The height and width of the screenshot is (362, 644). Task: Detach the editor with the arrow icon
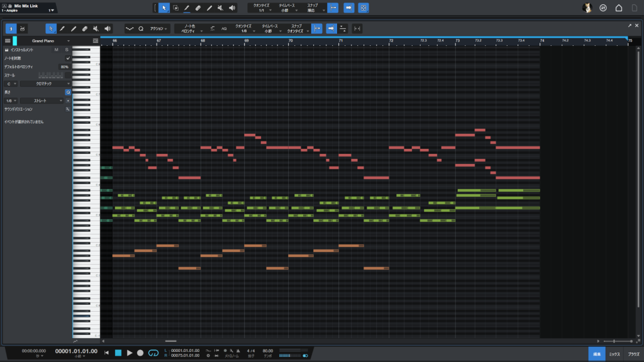[x=629, y=25]
